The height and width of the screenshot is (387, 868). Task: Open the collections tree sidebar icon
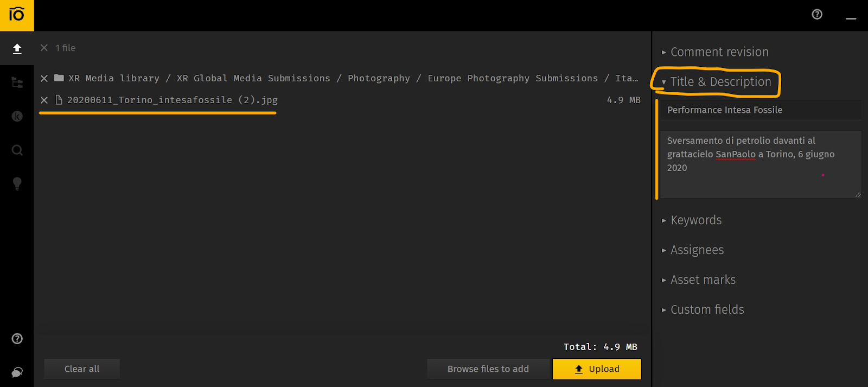(x=17, y=83)
